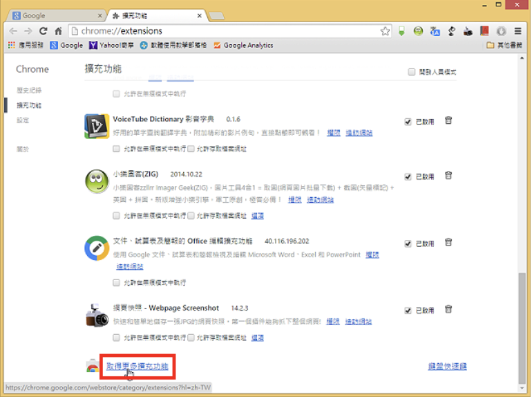Screen dimensions: 532x397
Task: Open a new tab with the new-tab button
Action: (216, 16)
